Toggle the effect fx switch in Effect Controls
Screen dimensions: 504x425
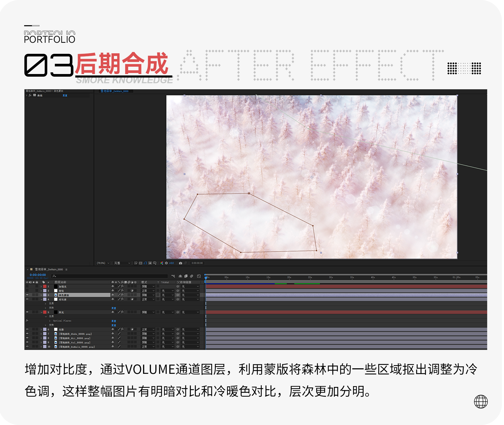pos(30,95)
